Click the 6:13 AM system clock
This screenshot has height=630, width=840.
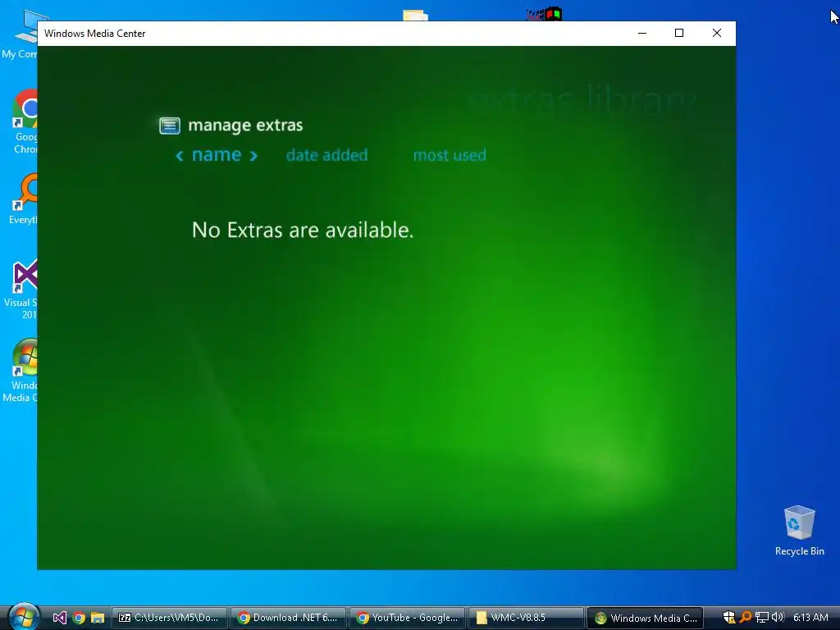pos(810,618)
